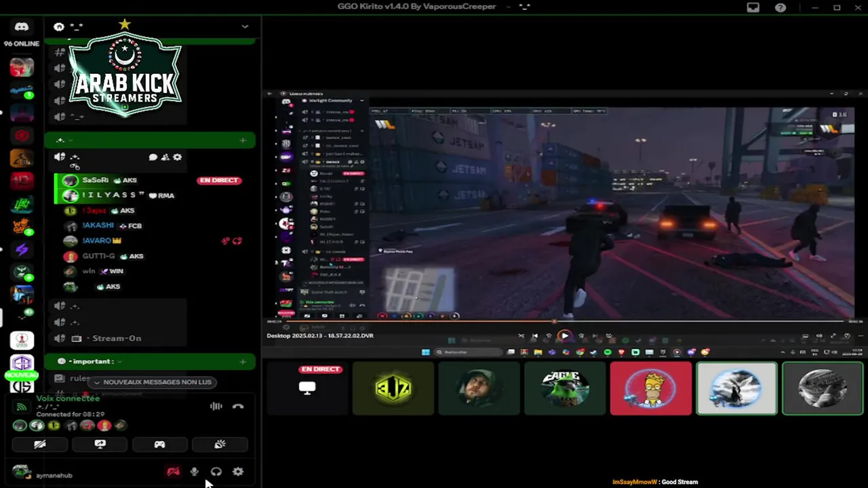Open purple lightning bolt server
The image size is (868, 488).
click(22, 250)
